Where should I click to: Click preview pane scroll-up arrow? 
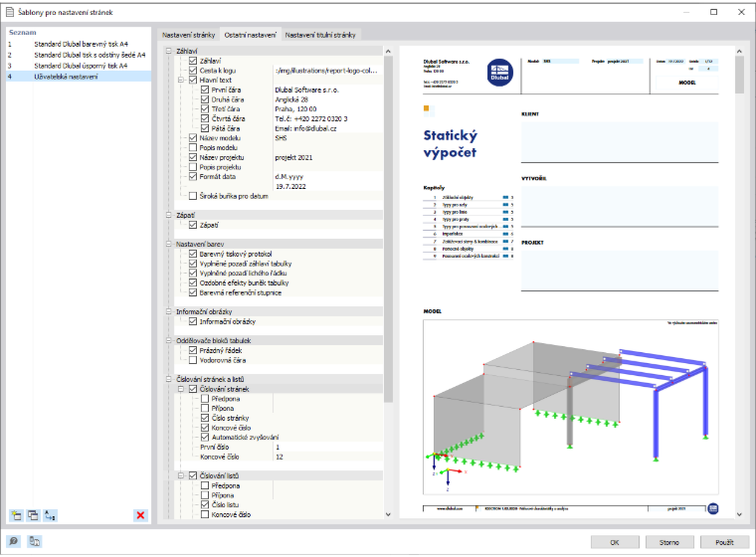point(740,51)
